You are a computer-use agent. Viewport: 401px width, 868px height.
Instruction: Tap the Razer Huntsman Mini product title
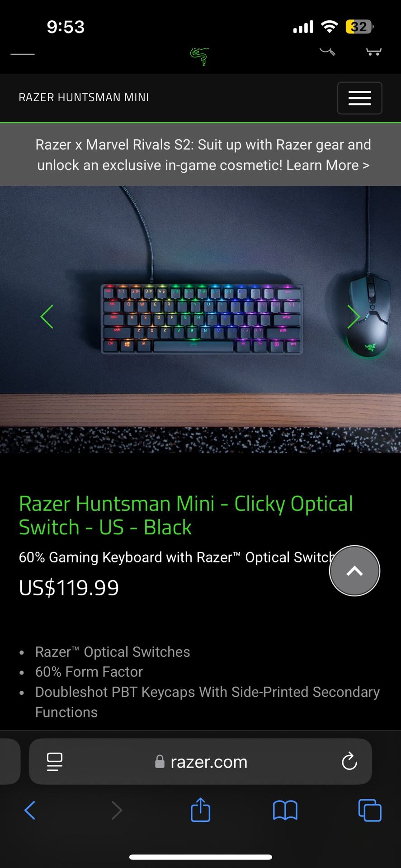186,515
